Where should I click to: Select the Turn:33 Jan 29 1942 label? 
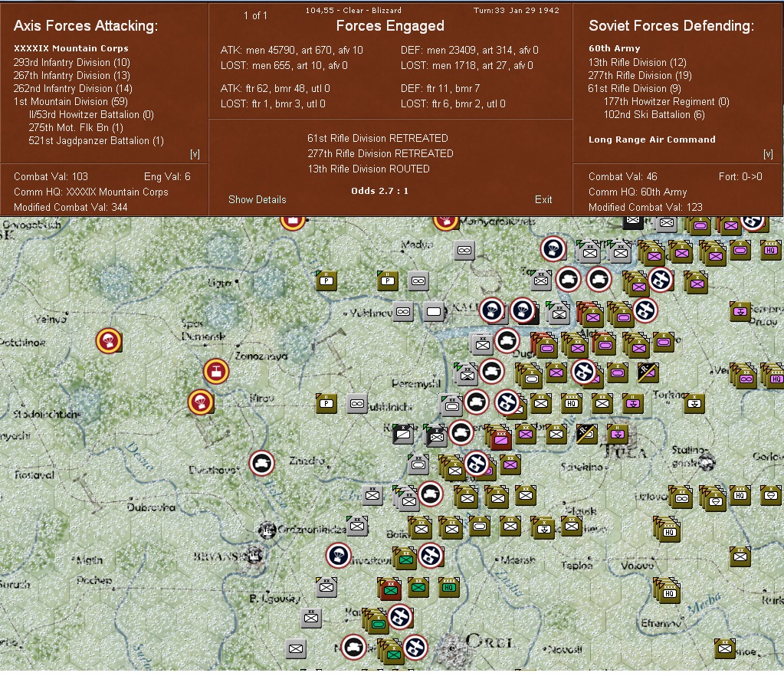click(516, 10)
